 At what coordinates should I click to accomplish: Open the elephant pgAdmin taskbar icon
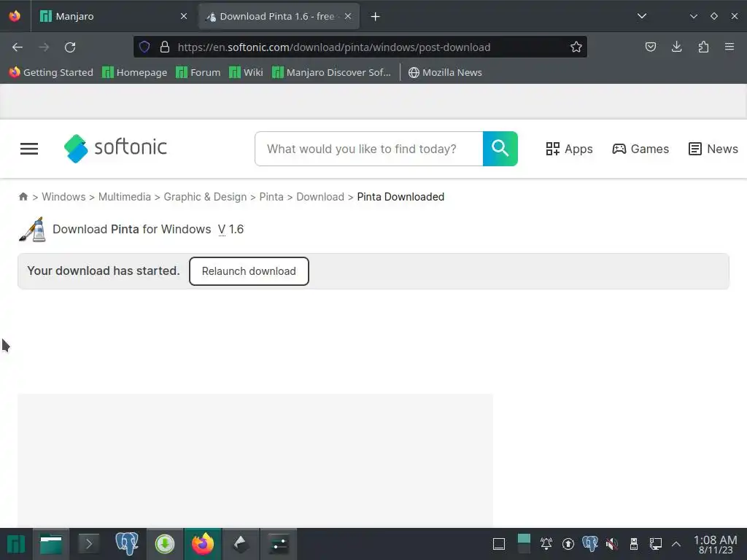click(127, 544)
